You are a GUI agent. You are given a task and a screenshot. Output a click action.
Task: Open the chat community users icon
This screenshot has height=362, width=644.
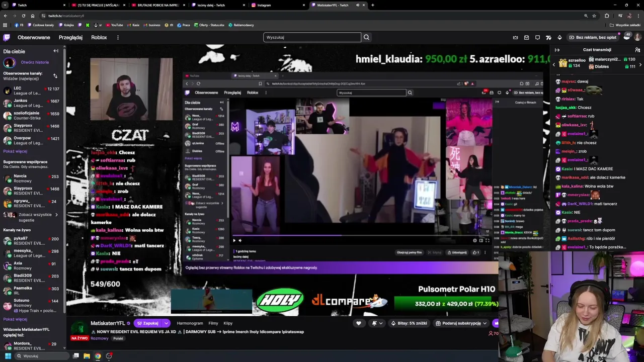click(637, 50)
